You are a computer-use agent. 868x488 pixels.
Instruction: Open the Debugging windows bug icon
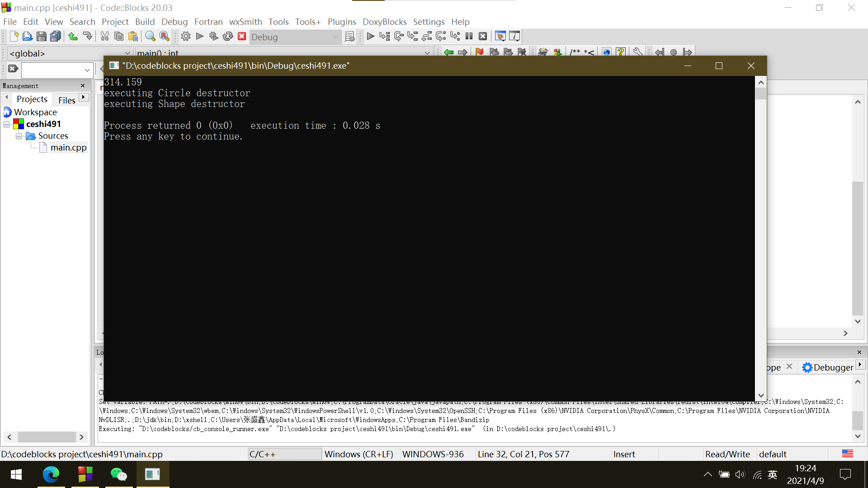(500, 37)
